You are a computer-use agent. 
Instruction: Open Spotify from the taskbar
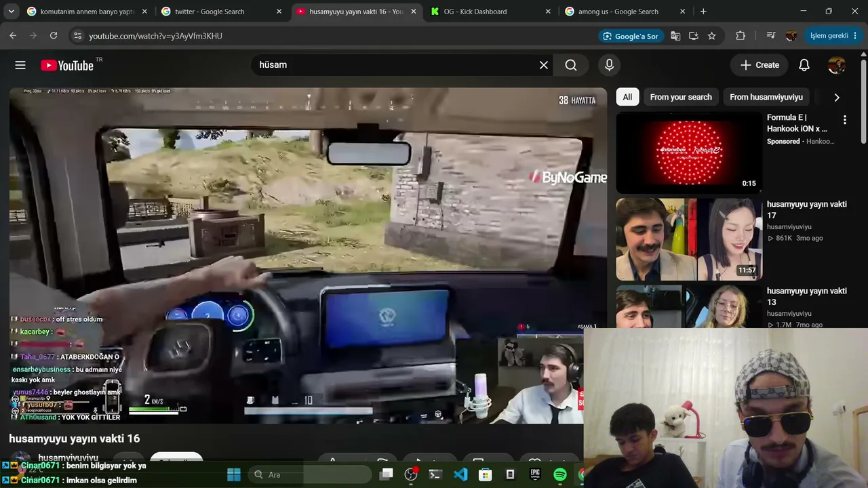point(560,474)
